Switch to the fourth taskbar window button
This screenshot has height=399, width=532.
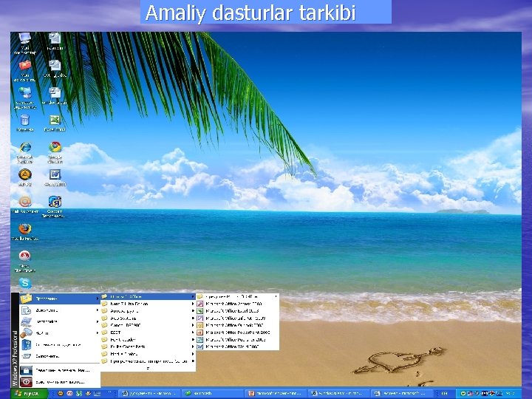(x=338, y=394)
